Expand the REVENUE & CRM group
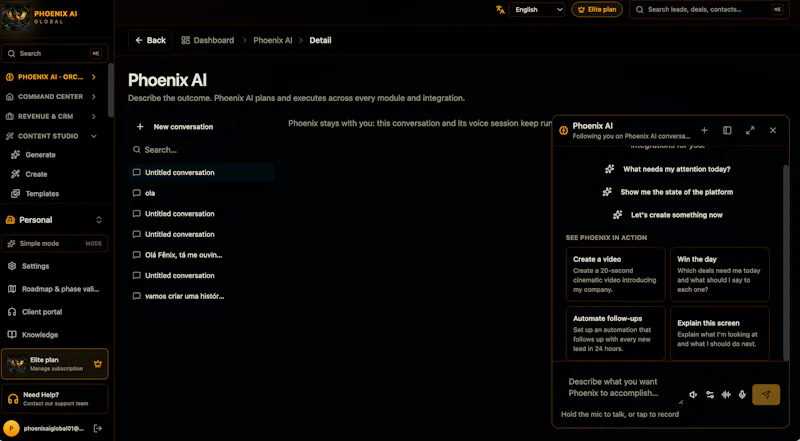The image size is (800, 441). tap(51, 116)
